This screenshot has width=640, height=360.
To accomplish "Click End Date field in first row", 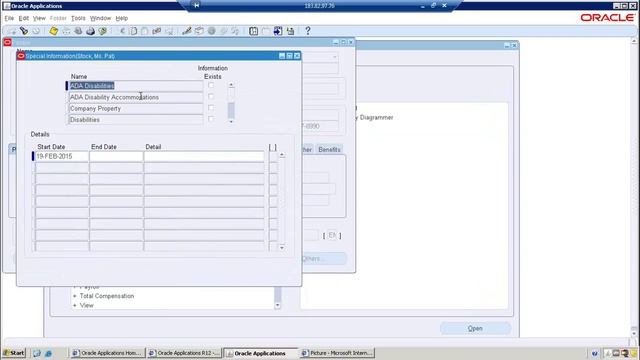I will [x=116, y=156].
